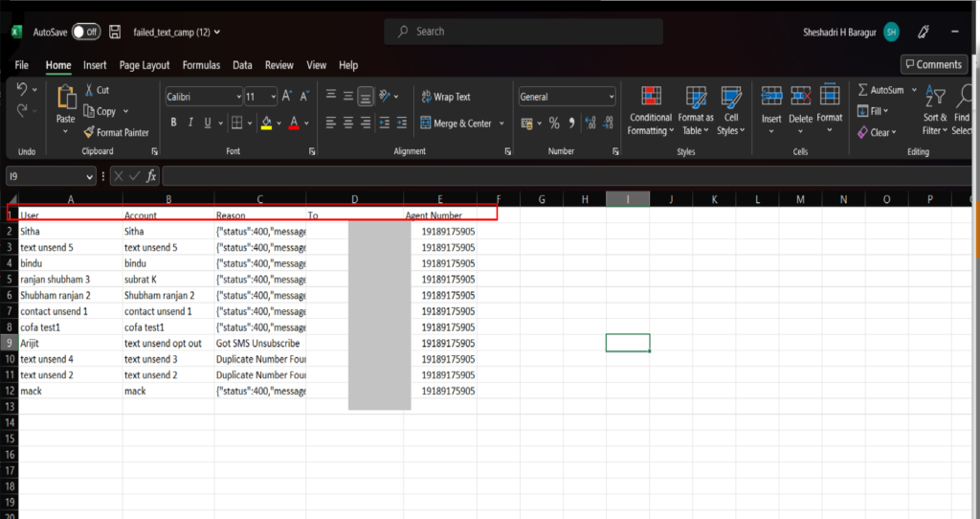Toggle Wrap Text

tap(446, 97)
